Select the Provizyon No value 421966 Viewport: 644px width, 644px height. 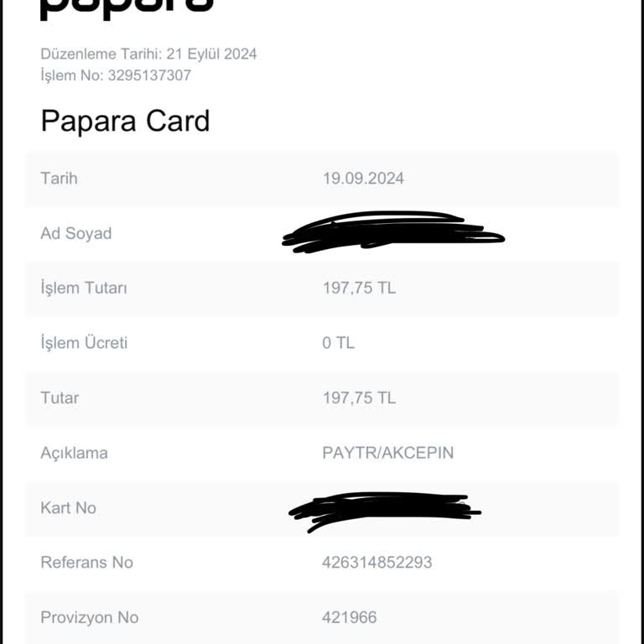pyautogui.click(x=349, y=617)
